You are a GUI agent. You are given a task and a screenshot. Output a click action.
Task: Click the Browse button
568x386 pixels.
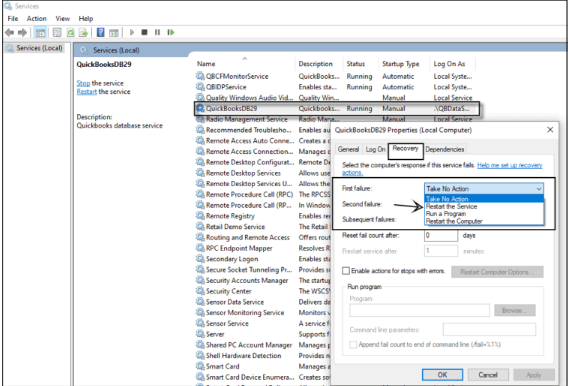tap(515, 310)
